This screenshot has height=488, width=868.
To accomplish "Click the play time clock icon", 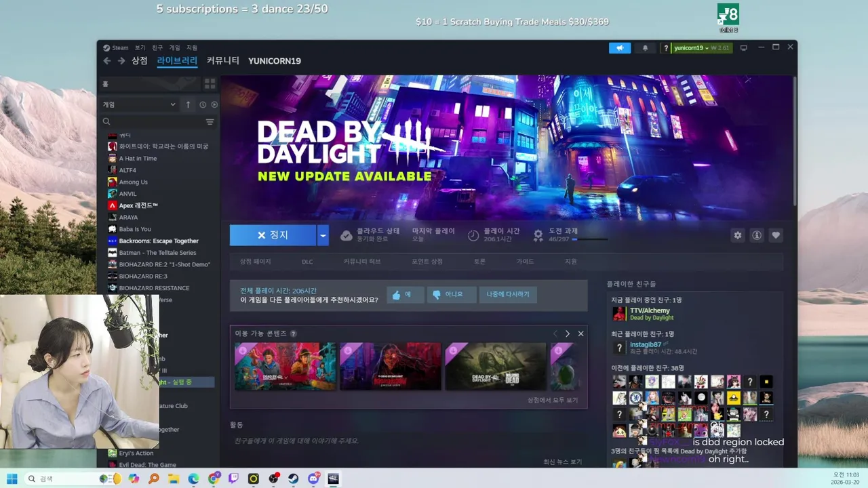I will click(x=473, y=235).
